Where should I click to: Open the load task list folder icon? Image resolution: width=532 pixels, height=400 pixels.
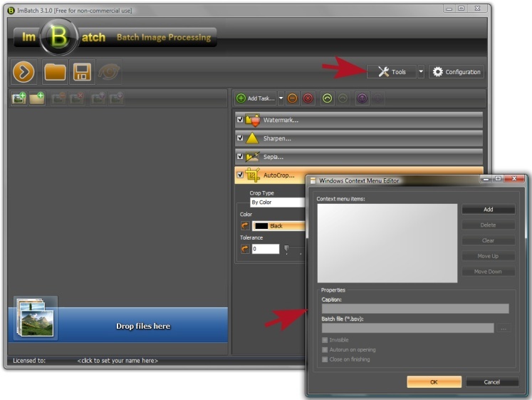pyautogui.click(x=55, y=72)
